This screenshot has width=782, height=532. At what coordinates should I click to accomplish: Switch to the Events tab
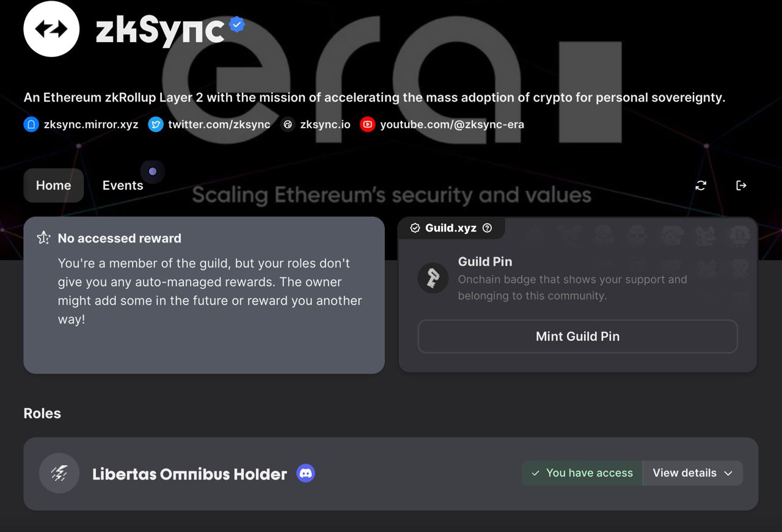click(123, 185)
